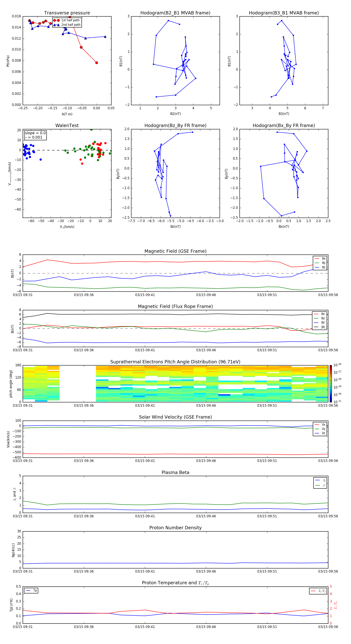The height and width of the screenshot is (644, 351).
Task: Click "03/15 09:41" tick under Flux Rope panel
Action: pos(145,350)
